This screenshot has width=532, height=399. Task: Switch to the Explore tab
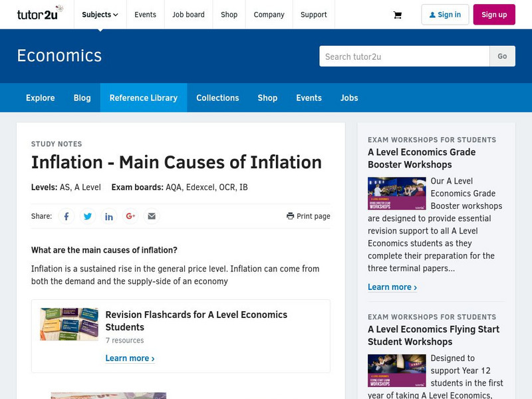(41, 98)
